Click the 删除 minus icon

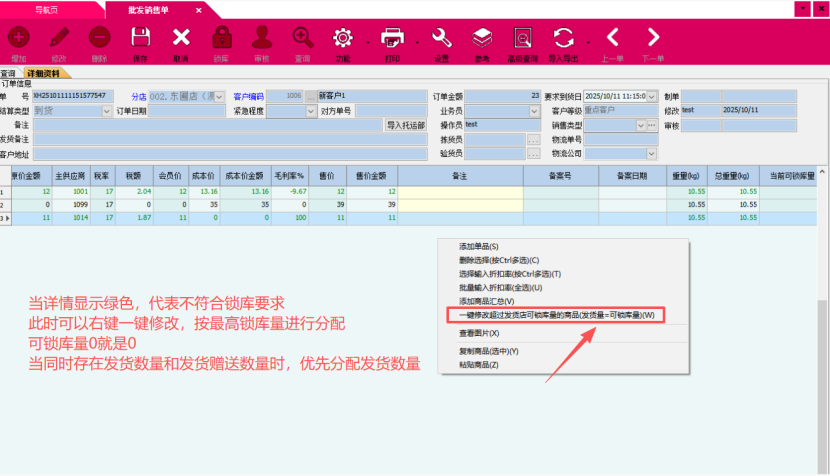point(100,38)
